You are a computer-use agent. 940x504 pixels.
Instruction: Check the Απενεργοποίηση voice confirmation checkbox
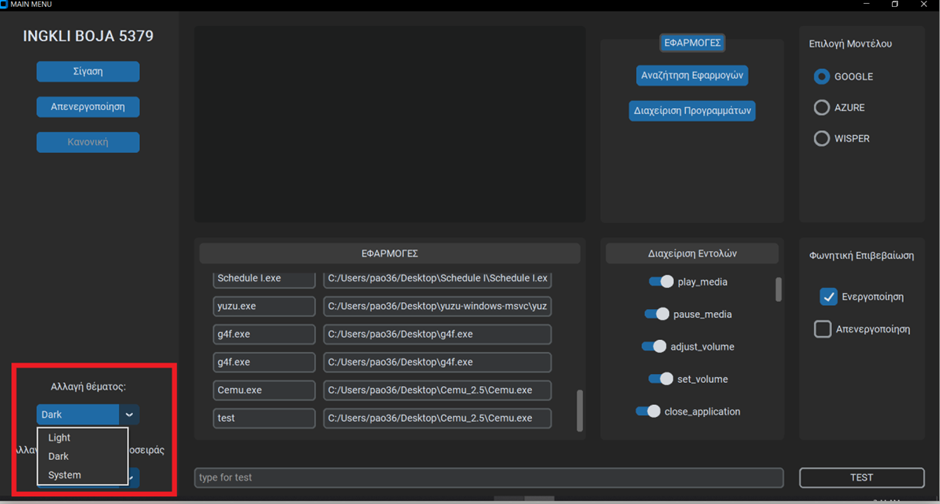click(x=822, y=329)
